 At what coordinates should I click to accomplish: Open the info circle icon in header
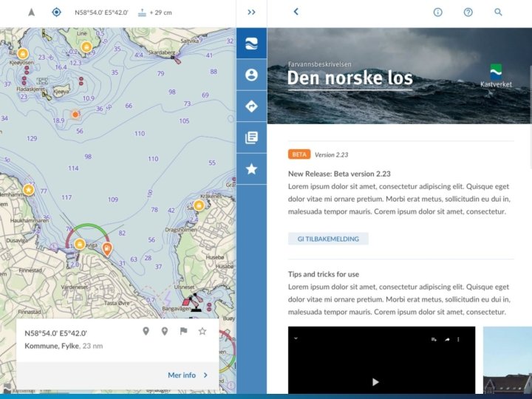click(437, 13)
